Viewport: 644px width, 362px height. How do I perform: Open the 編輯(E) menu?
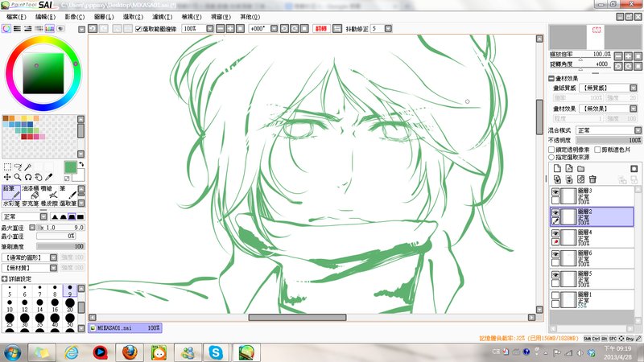pos(45,17)
